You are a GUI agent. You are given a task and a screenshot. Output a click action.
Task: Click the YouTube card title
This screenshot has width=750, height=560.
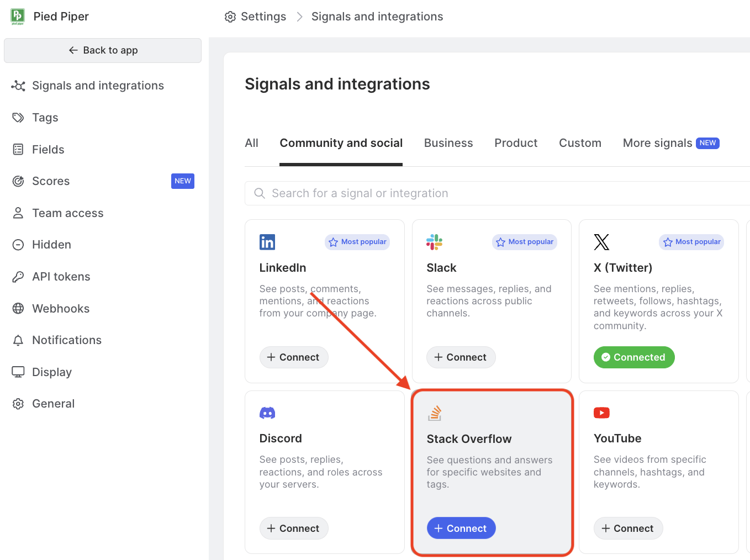[x=617, y=439]
